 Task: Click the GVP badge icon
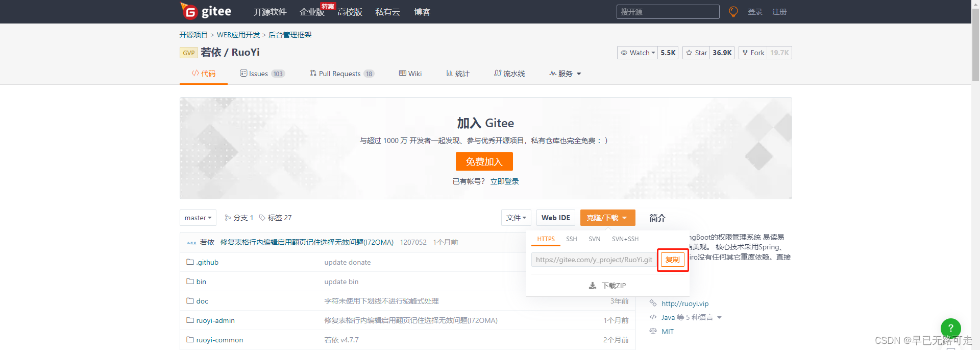[189, 53]
